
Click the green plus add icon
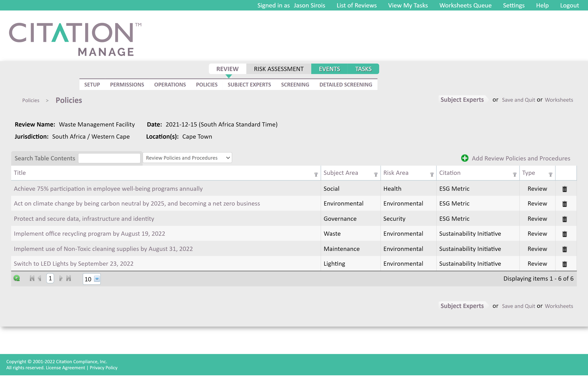[x=465, y=158]
